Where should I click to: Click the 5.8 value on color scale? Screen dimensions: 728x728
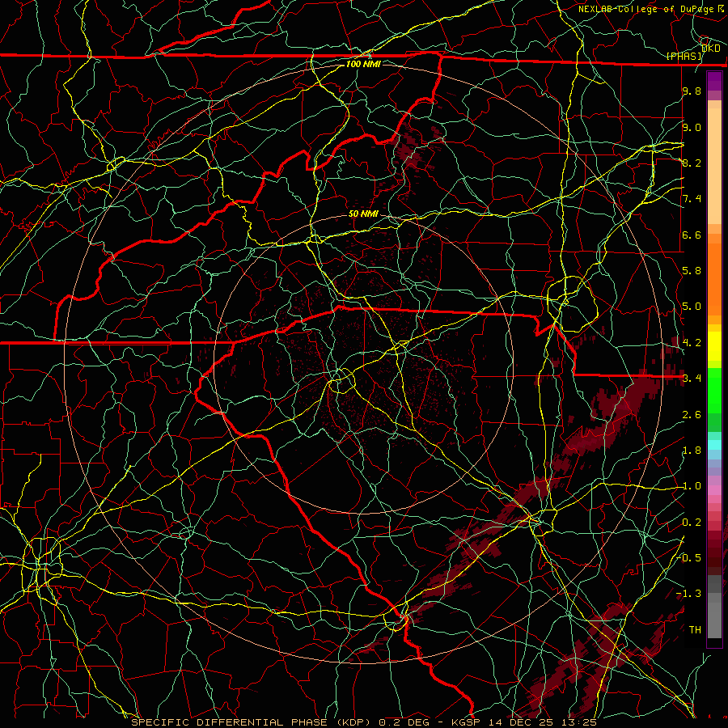pyautogui.click(x=692, y=271)
